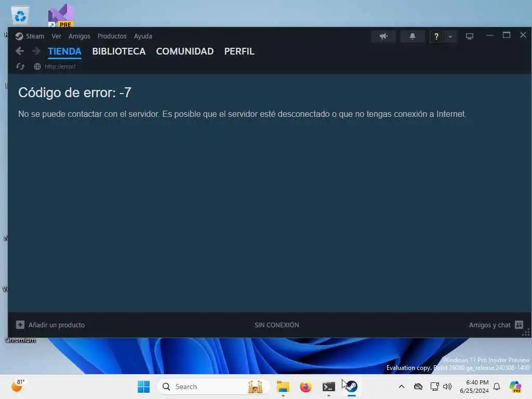Click the Steam taskbar icon
Image resolution: width=532 pixels, height=399 pixels.
[x=352, y=387]
